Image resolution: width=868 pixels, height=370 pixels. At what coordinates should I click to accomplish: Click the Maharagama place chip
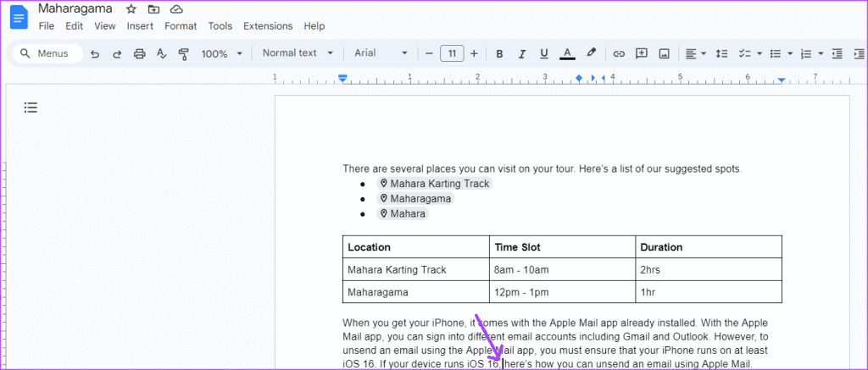pos(415,199)
